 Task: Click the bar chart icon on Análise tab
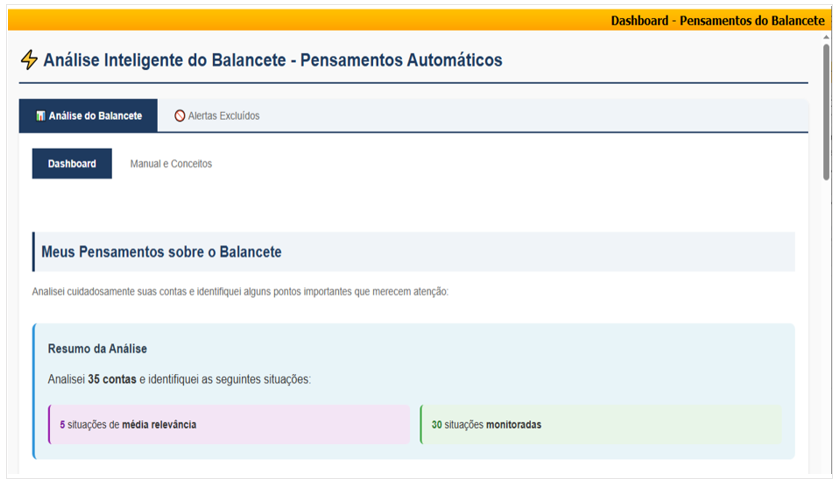pyautogui.click(x=40, y=116)
